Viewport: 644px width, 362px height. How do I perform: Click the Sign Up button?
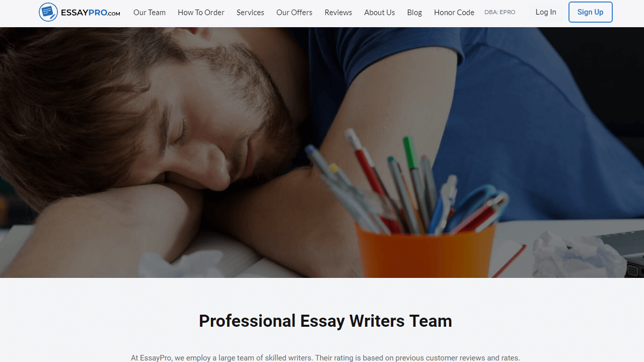[590, 12]
